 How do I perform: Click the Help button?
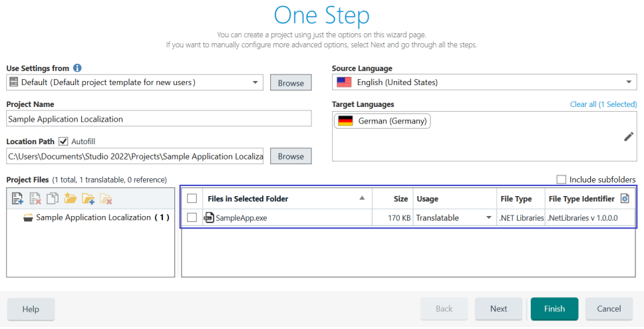(x=31, y=309)
